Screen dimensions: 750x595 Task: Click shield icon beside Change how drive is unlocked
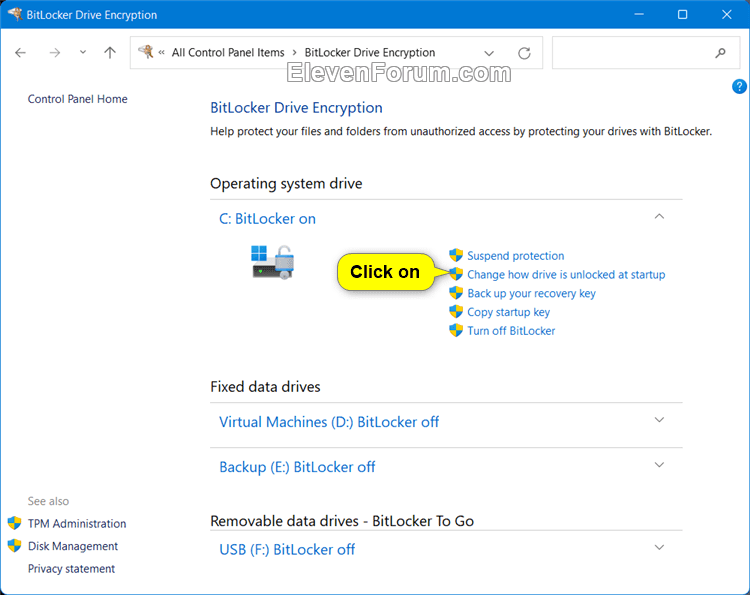tap(456, 274)
